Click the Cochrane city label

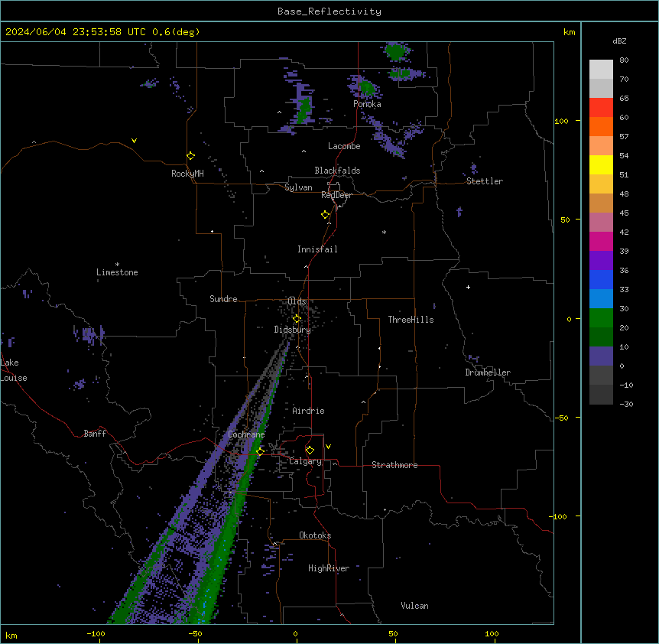click(246, 434)
